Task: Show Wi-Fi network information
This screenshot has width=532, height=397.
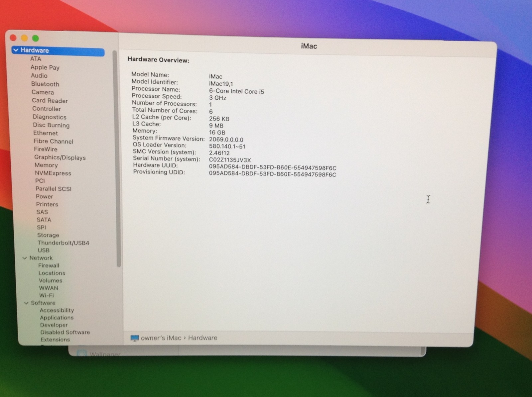Action: (x=47, y=295)
